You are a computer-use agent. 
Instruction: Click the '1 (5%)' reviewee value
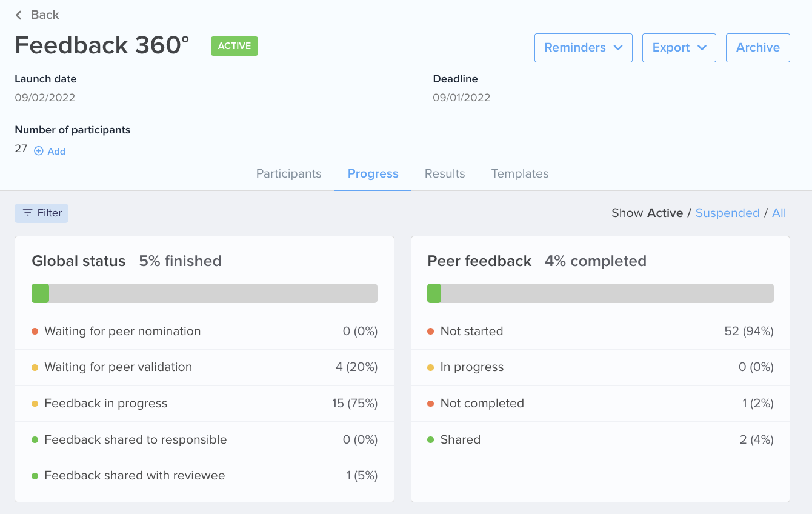(x=362, y=476)
